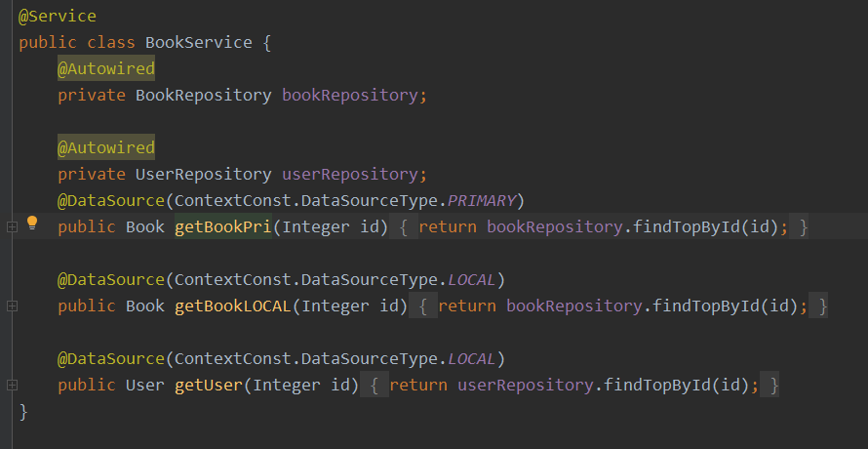Click the @Autowired above bookRepository field

coord(106,68)
